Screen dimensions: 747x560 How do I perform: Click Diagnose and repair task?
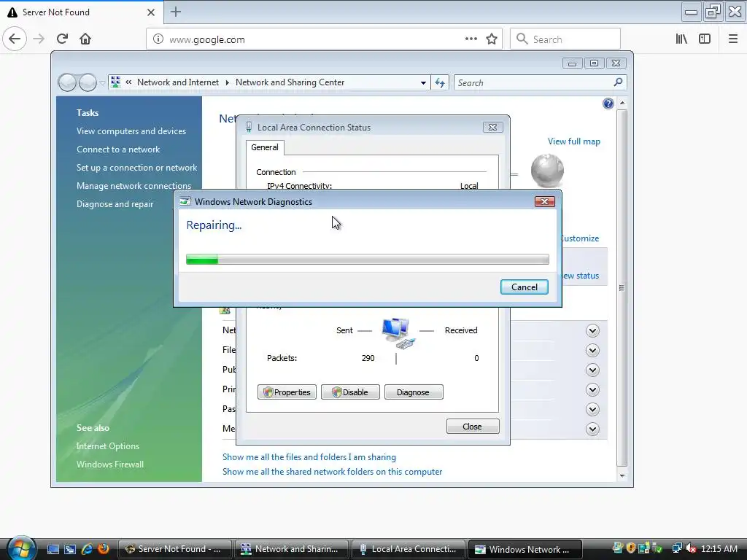pos(115,204)
